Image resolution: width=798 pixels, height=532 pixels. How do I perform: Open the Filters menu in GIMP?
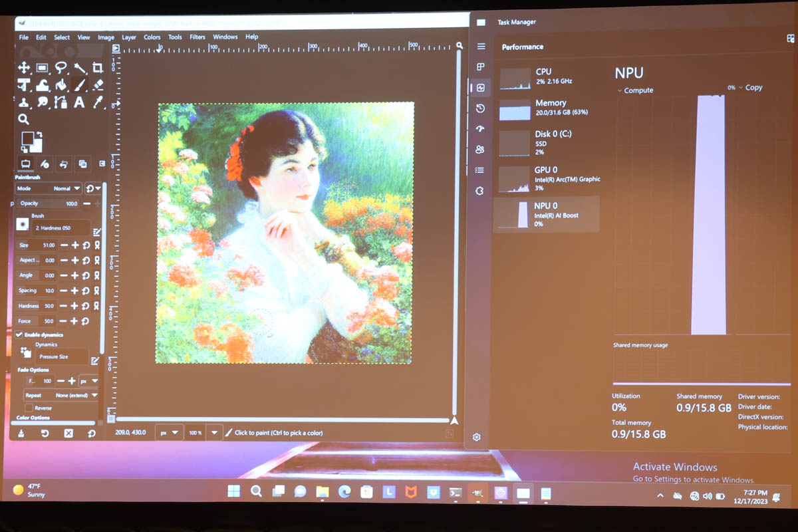tap(198, 37)
